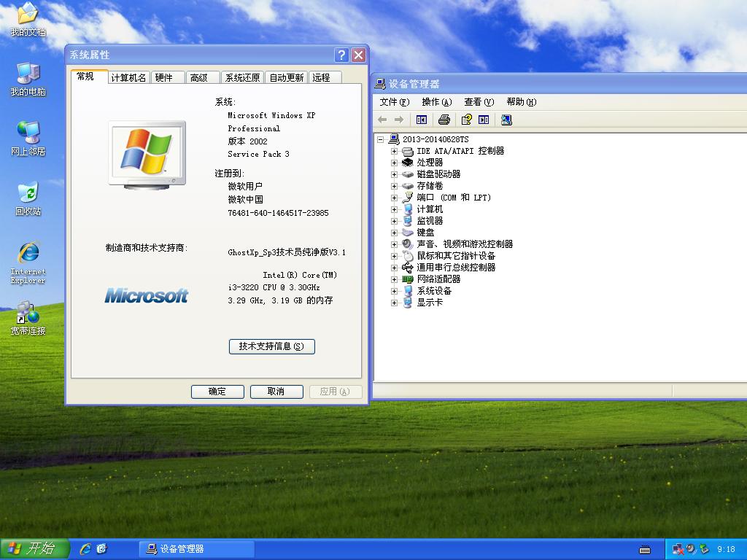
Task: Click 确定 in System Properties
Action: pyautogui.click(x=217, y=392)
